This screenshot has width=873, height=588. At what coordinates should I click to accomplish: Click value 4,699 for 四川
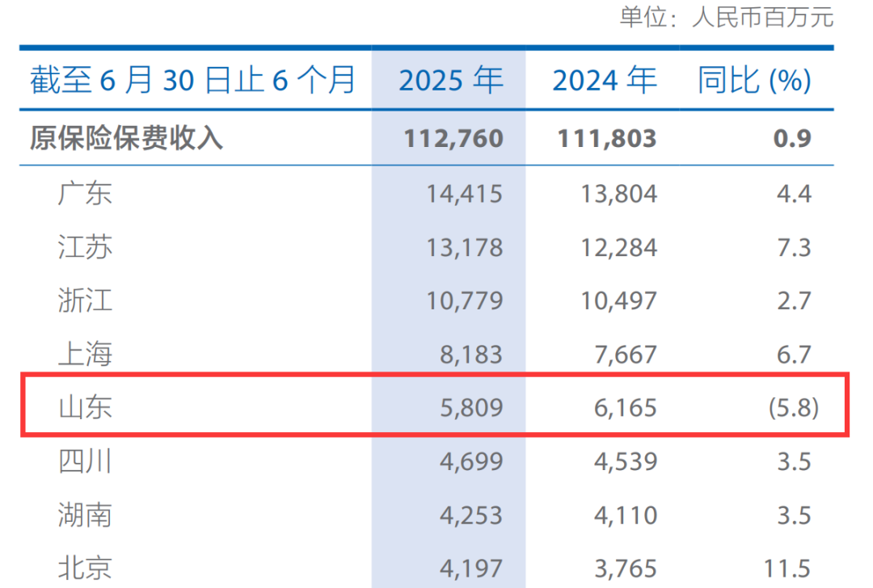471,461
